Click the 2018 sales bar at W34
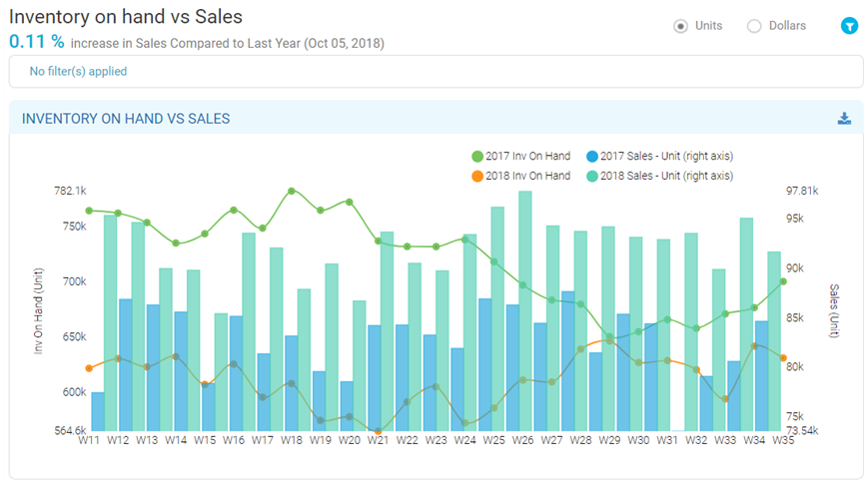This screenshot has height=483, width=868. point(747,324)
